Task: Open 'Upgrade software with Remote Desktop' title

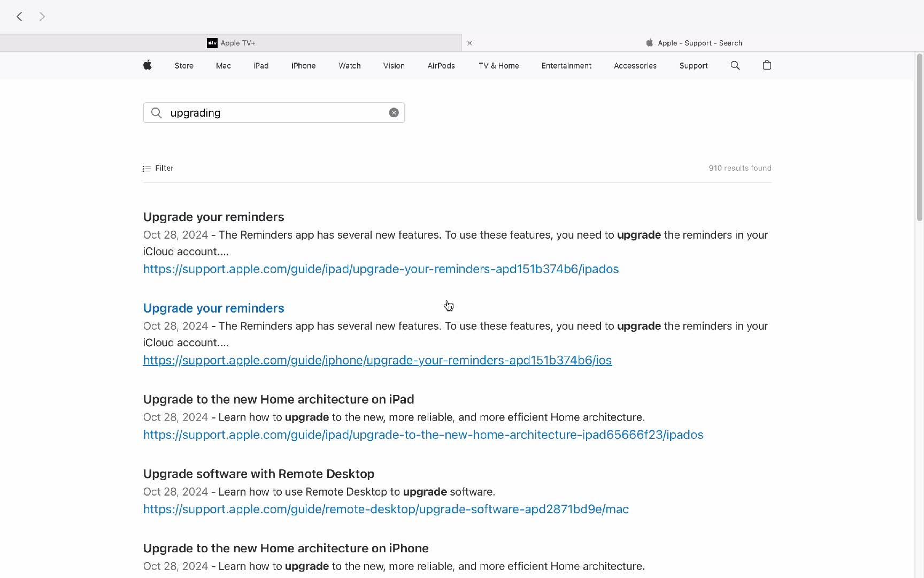Action: (x=259, y=474)
